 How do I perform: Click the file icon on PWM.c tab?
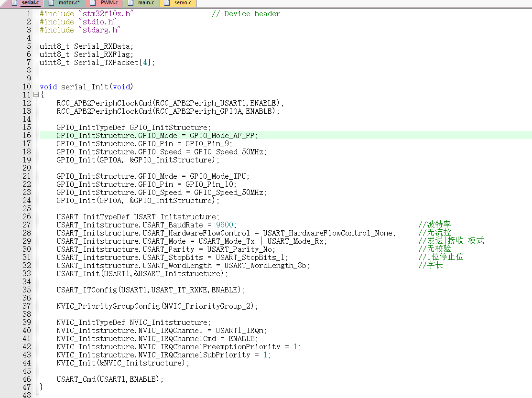93,3
